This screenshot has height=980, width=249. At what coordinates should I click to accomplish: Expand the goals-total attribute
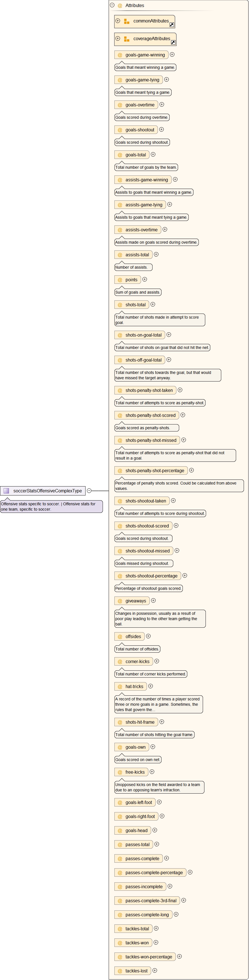coord(153,154)
